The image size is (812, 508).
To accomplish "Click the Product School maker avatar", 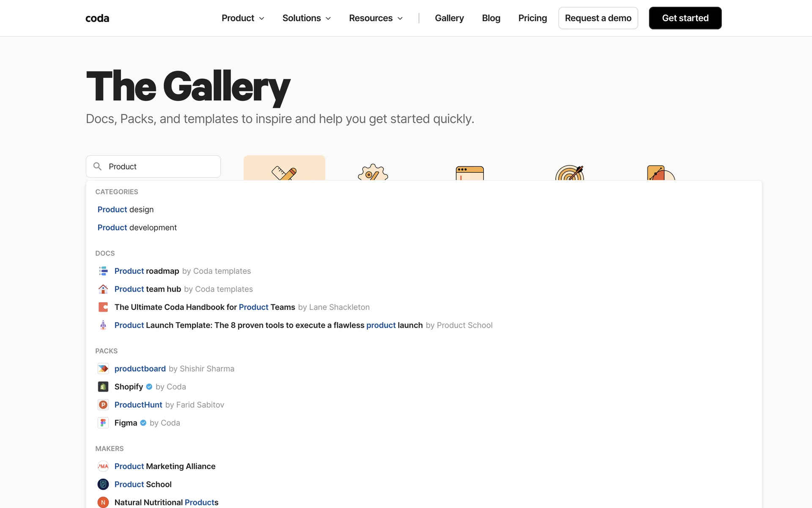I will point(103,484).
